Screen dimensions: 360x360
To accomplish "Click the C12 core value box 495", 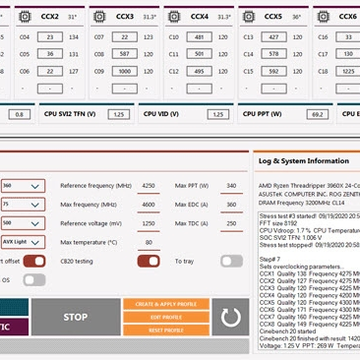I will [x=199, y=71].
